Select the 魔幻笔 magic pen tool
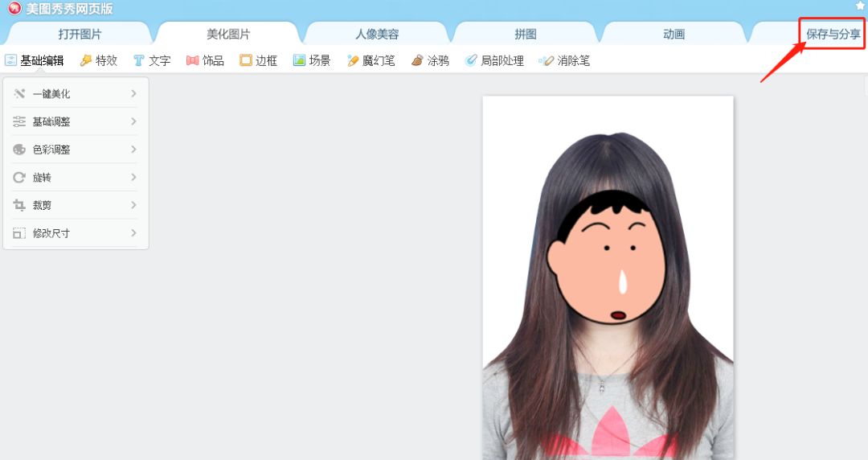 tap(371, 60)
